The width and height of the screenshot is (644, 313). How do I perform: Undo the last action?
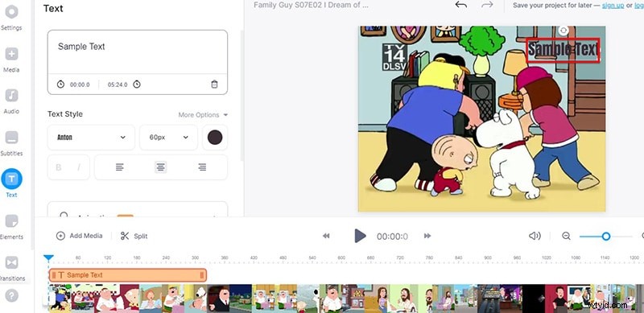pyautogui.click(x=461, y=5)
